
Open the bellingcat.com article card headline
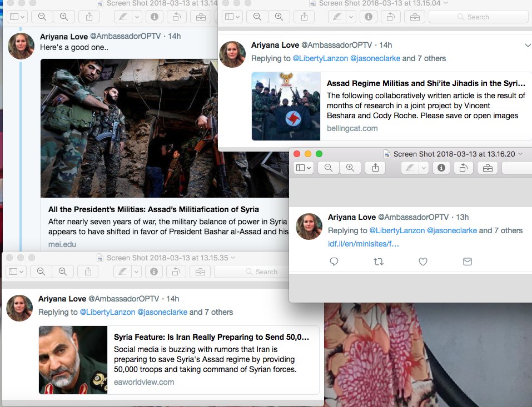coord(426,83)
